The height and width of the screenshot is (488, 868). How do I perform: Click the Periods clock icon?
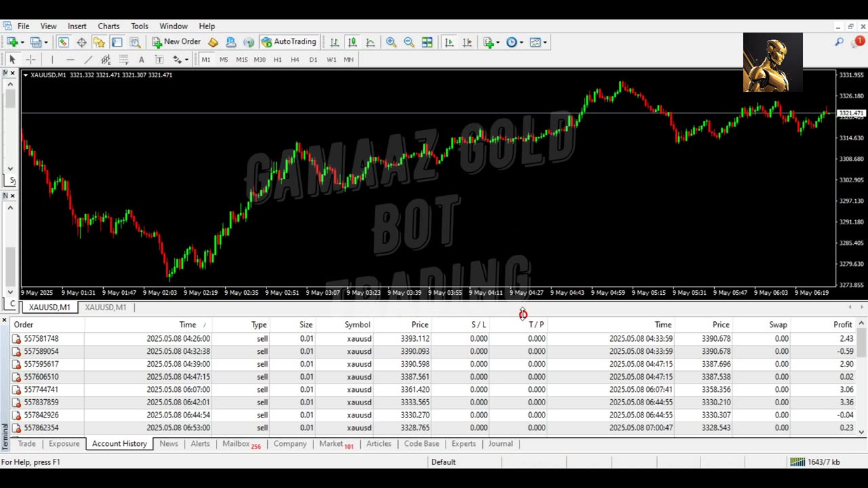coord(511,42)
